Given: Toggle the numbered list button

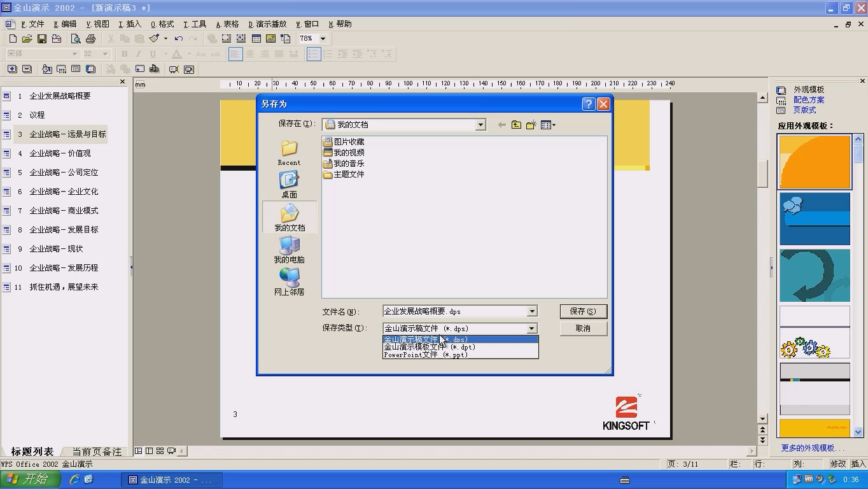Looking at the screenshot, I should 328,54.
